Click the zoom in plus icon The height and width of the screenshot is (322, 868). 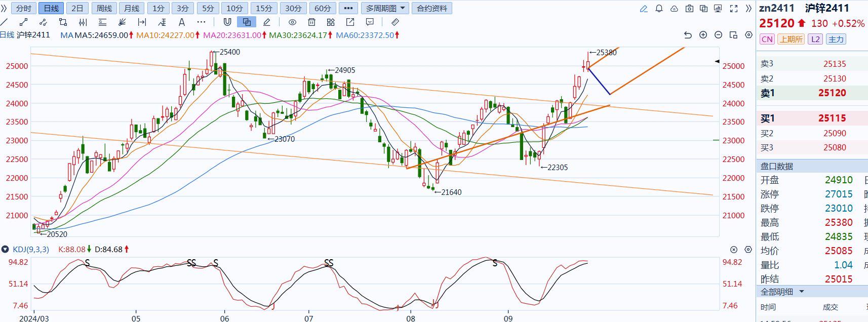pyautogui.click(x=703, y=35)
